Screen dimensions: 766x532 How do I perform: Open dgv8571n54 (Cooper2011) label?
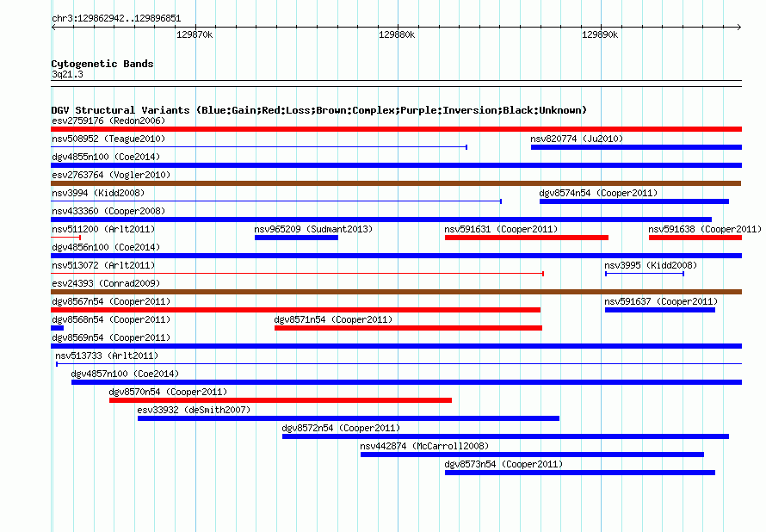click(333, 319)
